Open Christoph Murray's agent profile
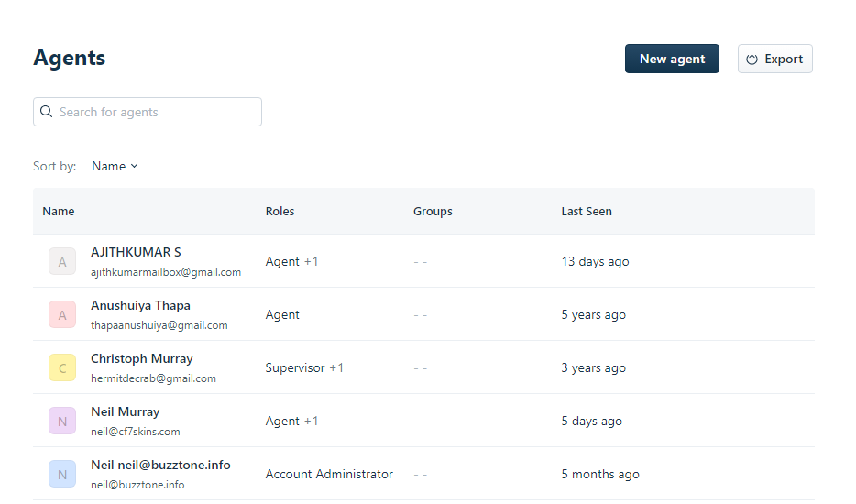The image size is (856, 504). [x=141, y=358]
